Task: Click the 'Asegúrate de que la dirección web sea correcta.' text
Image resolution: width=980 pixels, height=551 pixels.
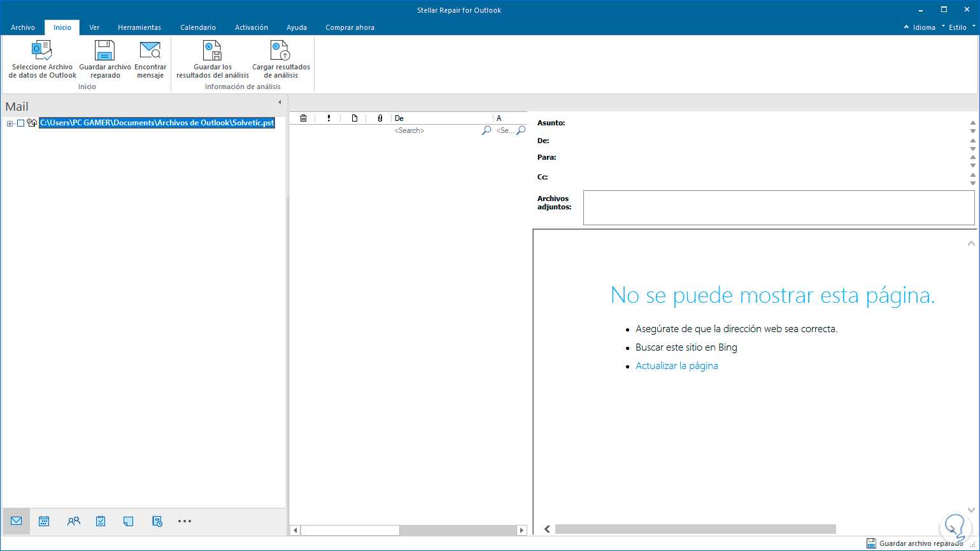Action: [x=737, y=329]
